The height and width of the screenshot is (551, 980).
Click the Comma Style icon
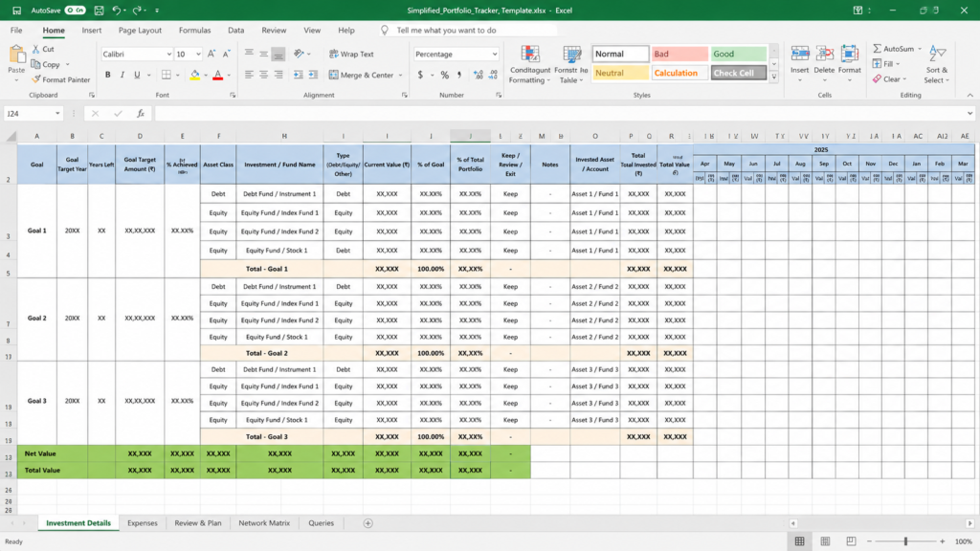pyautogui.click(x=459, y=75)
